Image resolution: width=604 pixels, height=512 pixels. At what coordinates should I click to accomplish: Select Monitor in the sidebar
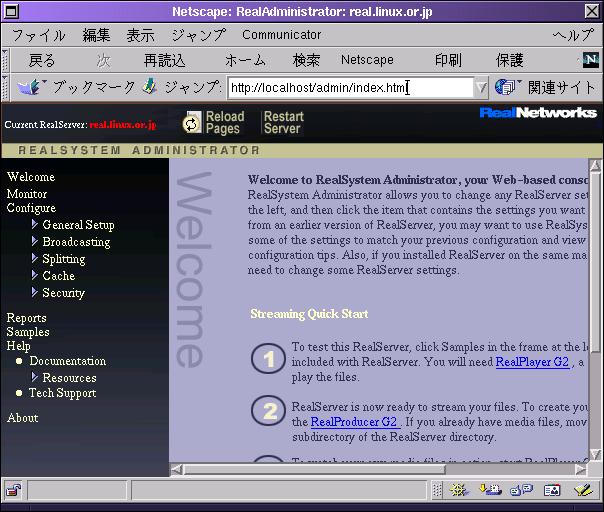pos(27,193)
